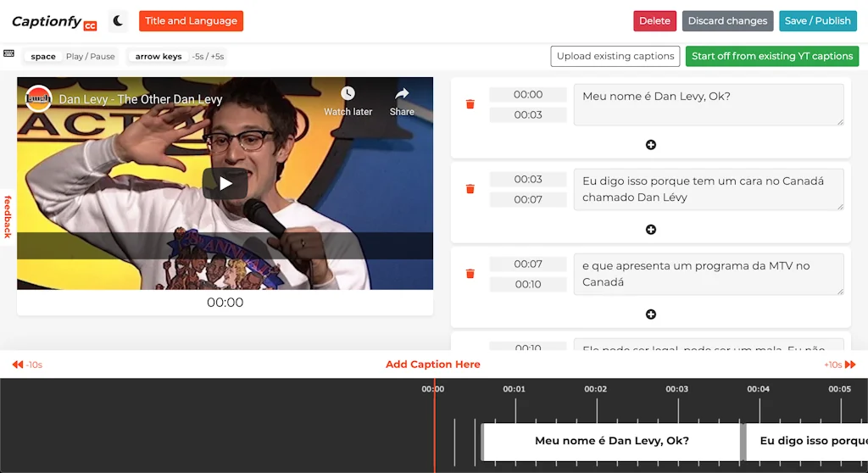Click the 'Eu digo isso porque tem um cara' text area

[x=709, y=189]
